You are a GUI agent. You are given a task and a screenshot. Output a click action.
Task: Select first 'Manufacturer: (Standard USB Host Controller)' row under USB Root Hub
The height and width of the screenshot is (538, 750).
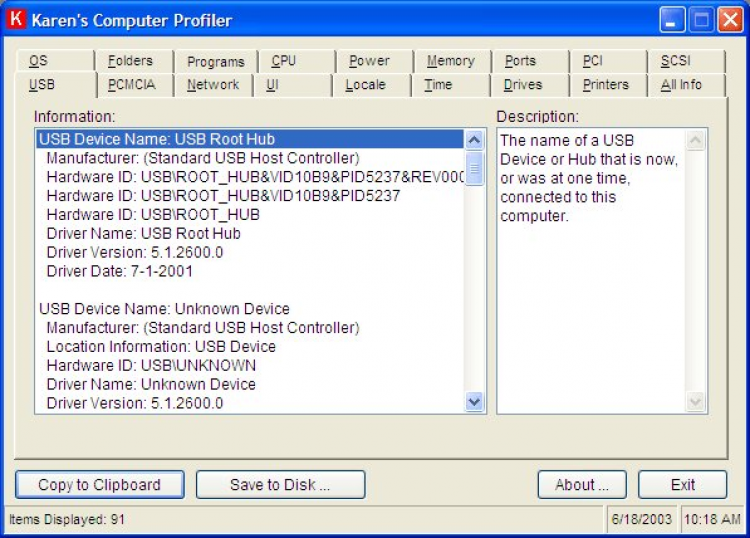coord(250,158)
